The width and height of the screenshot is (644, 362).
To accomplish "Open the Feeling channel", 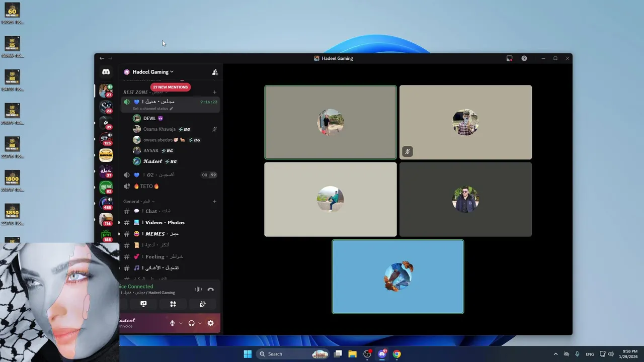I will (170, 256).
